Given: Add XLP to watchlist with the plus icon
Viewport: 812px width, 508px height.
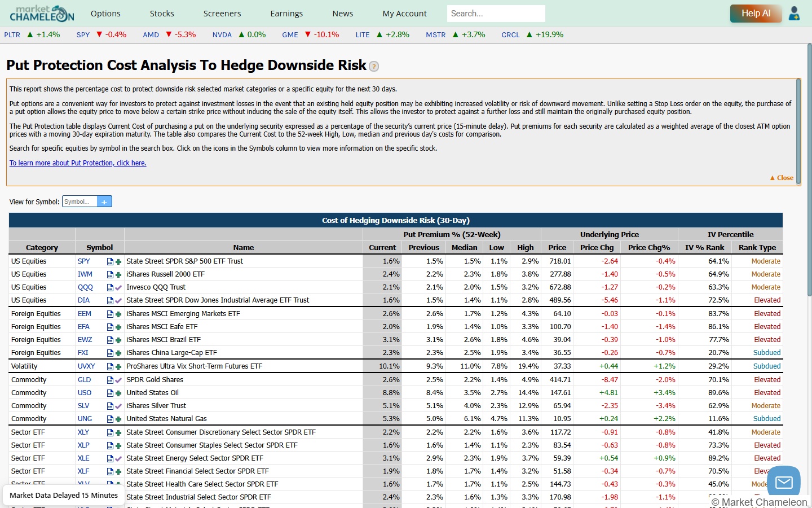Looking at the screenshot, I should [x=118, y=446].
